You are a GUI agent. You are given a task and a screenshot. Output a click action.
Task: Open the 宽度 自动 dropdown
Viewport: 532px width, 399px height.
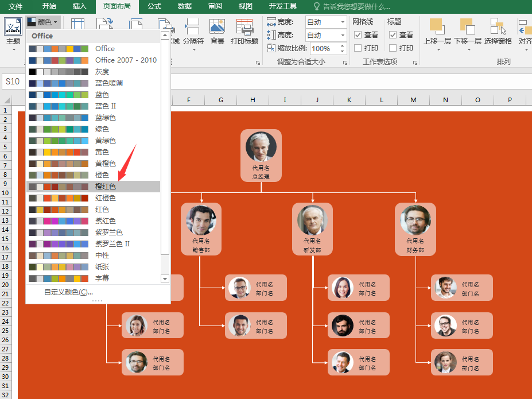pyautogui.click(x=343, y=22)
